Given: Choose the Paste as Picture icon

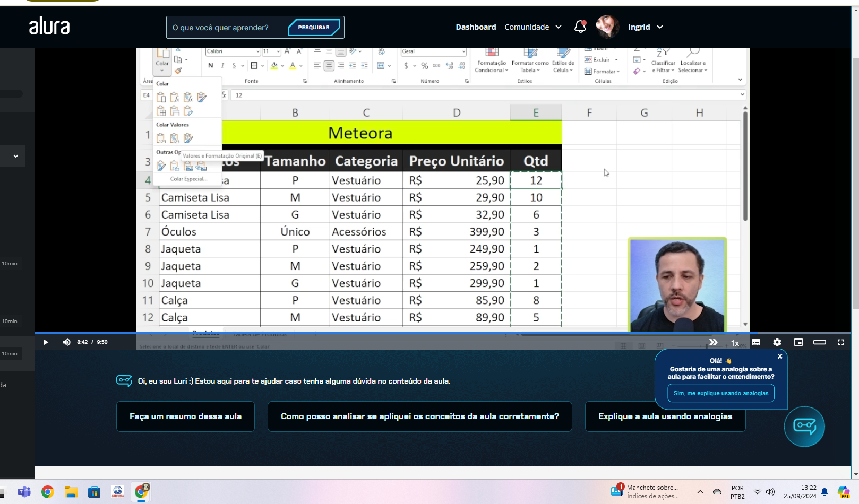Looking at the screenshot, I should point(188,166).
